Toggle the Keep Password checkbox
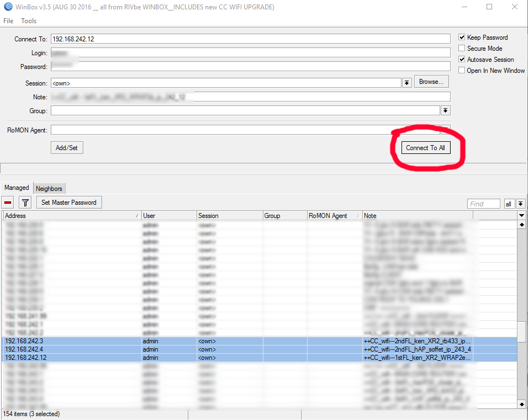This screenshot has width=528, height=420. 462,38
